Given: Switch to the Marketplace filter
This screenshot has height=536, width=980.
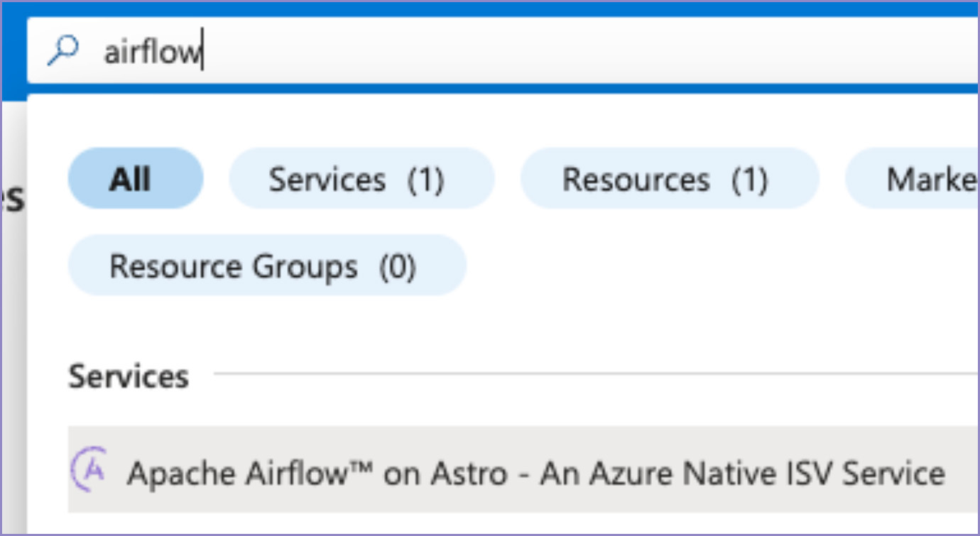Looking at the screenshot, I should tap(923, 179).
